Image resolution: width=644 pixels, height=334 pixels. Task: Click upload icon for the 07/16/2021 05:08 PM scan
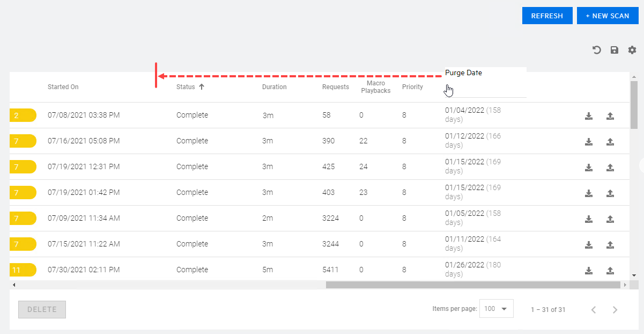[610, 141]
